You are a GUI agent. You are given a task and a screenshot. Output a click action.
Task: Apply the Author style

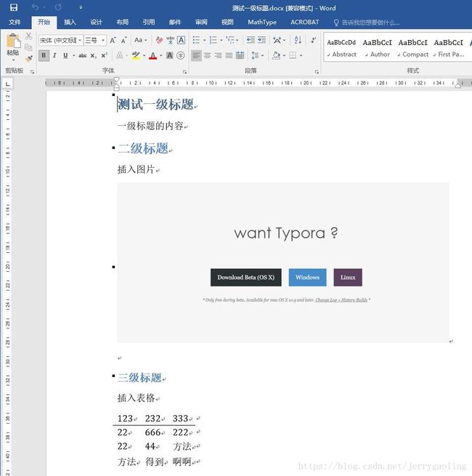point(378,48)
